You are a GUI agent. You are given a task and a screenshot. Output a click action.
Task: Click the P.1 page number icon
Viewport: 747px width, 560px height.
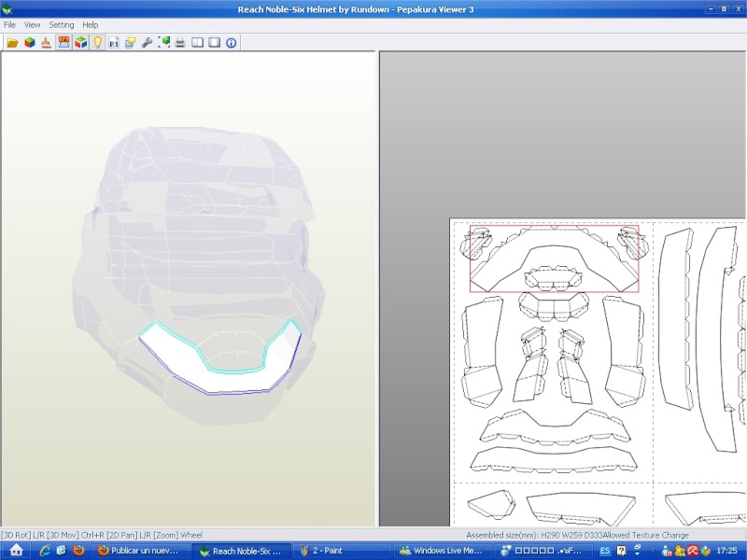point(113,43)
